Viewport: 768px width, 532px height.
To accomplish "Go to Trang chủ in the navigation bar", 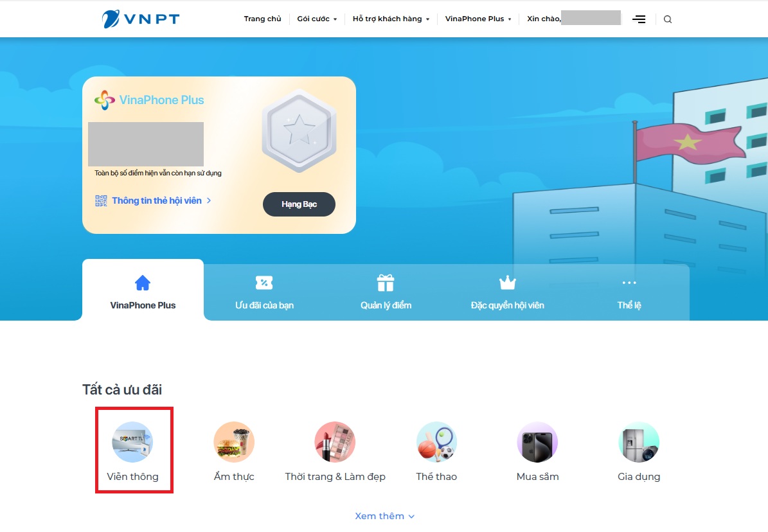I will click(x=262, y=19).
